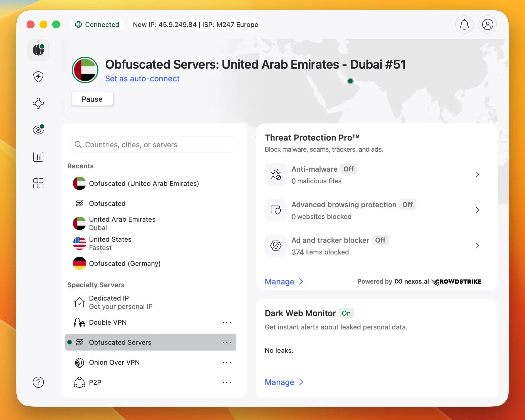Pause the VPN connection
The width and height of the screenshot is (525, 420).
pos(92,99)
